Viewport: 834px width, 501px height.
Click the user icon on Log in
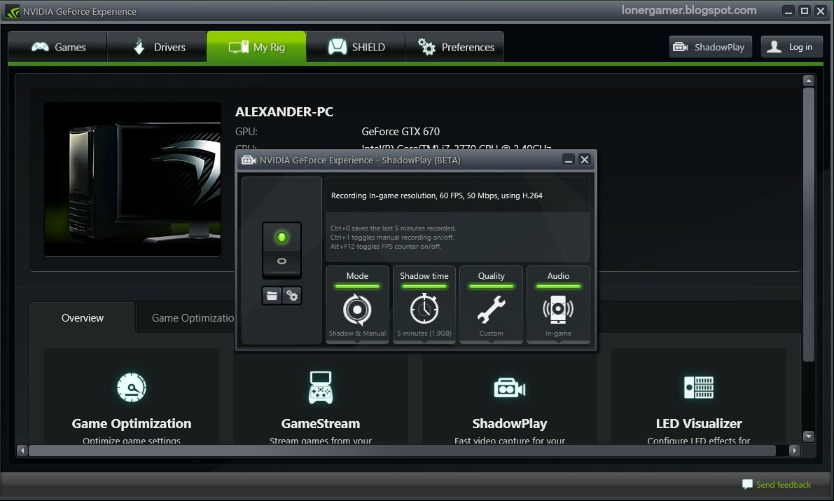[774, 47]
